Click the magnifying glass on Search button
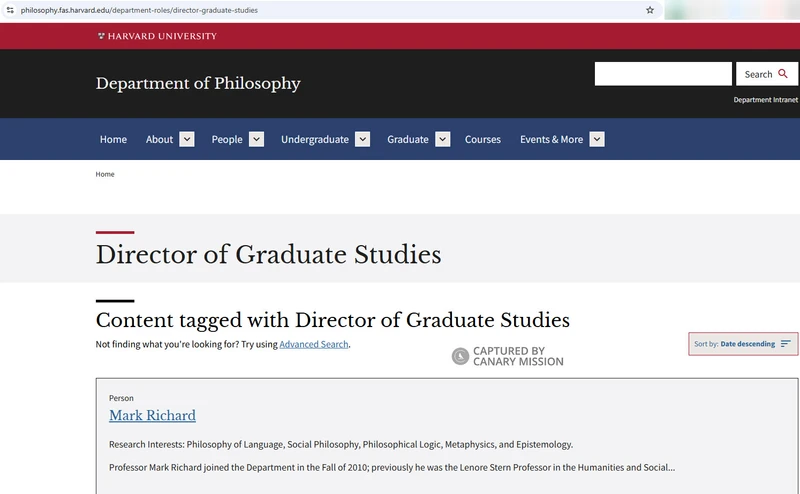The image size is (800, 494). coord(783,74)
